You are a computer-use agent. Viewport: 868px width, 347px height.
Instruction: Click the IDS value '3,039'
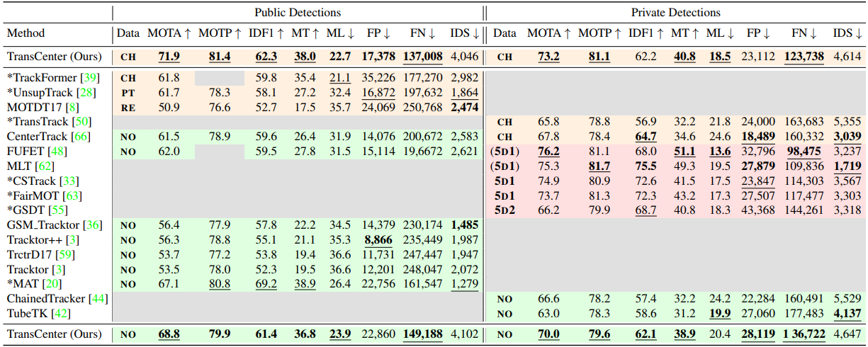click(x=848, y=136)
